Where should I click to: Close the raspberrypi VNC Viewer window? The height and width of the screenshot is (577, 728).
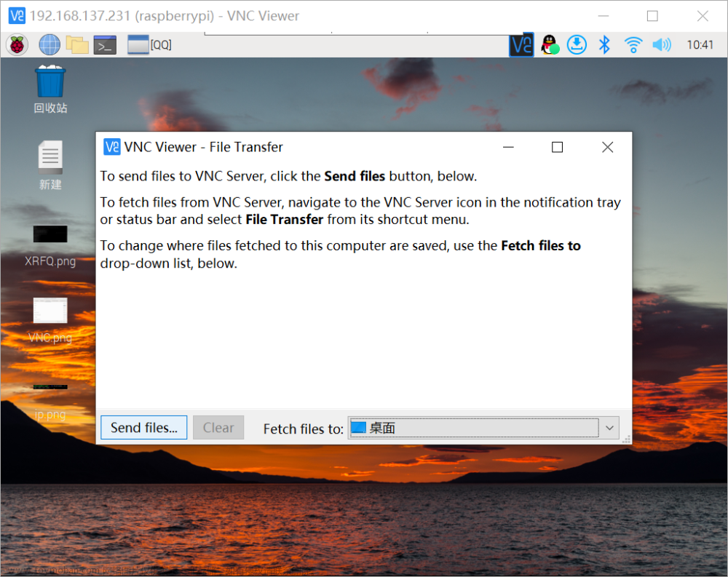(703, 16)
